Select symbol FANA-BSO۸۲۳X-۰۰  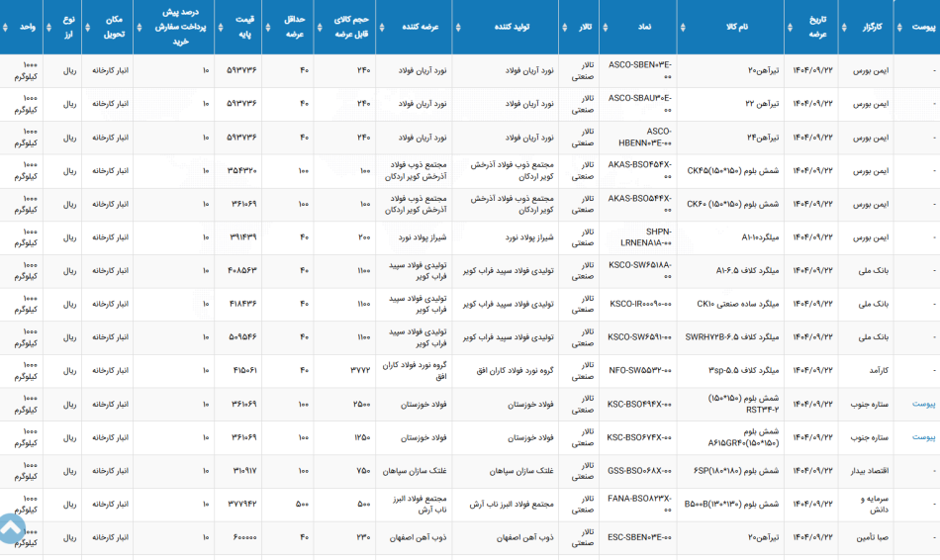640,504
